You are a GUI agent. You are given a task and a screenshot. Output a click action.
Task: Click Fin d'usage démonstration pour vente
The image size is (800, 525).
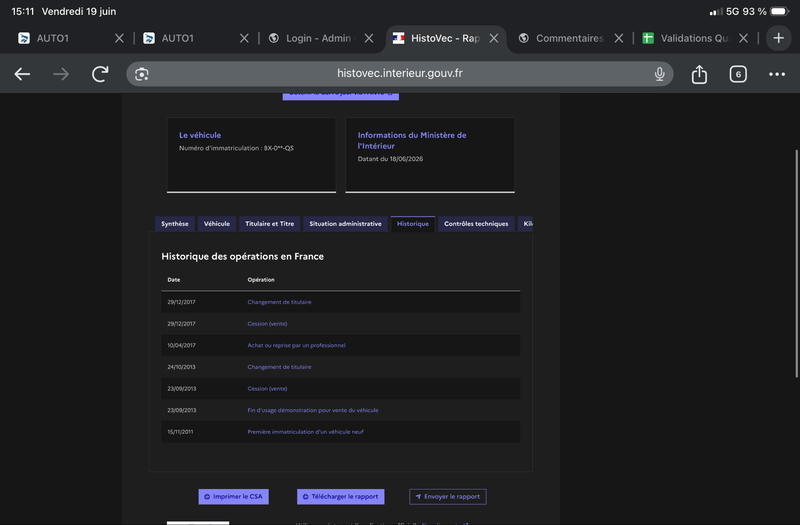click(x=313, y=410)
